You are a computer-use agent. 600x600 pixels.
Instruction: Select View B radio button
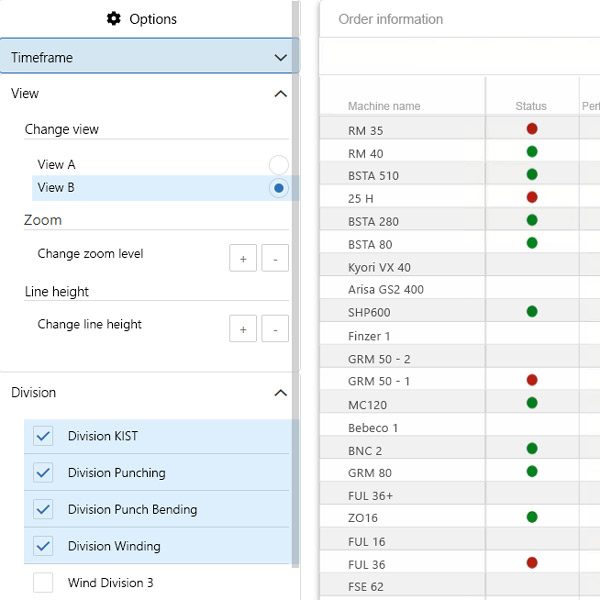[278, 188]
